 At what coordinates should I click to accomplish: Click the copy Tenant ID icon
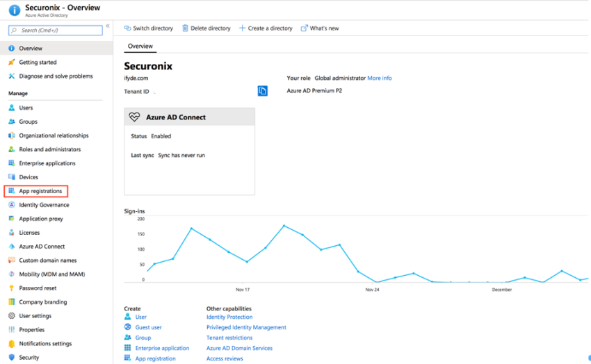[x=262, y=91]
